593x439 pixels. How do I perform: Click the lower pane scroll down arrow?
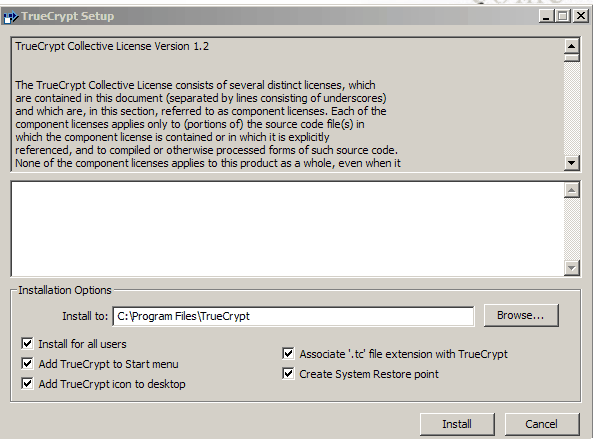click(572, 268)
